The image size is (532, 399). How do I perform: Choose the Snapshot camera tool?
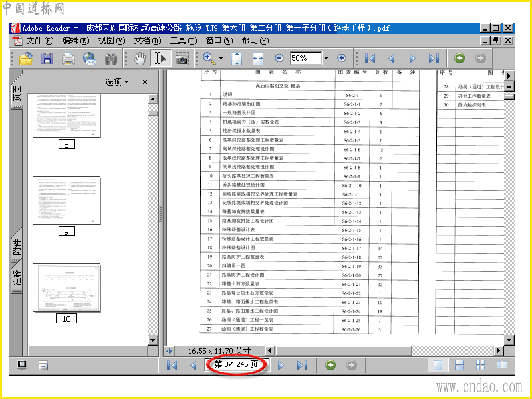[x=182, y=59]
